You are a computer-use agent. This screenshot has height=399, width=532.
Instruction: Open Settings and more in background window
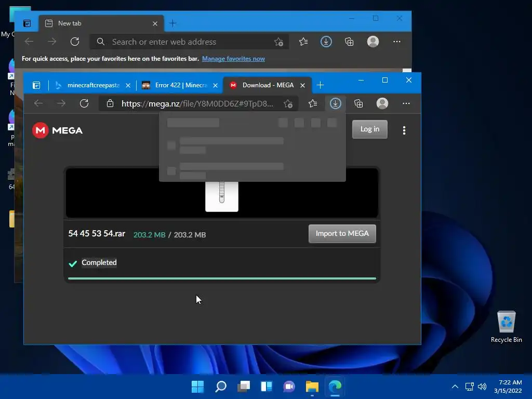[396, 42]
